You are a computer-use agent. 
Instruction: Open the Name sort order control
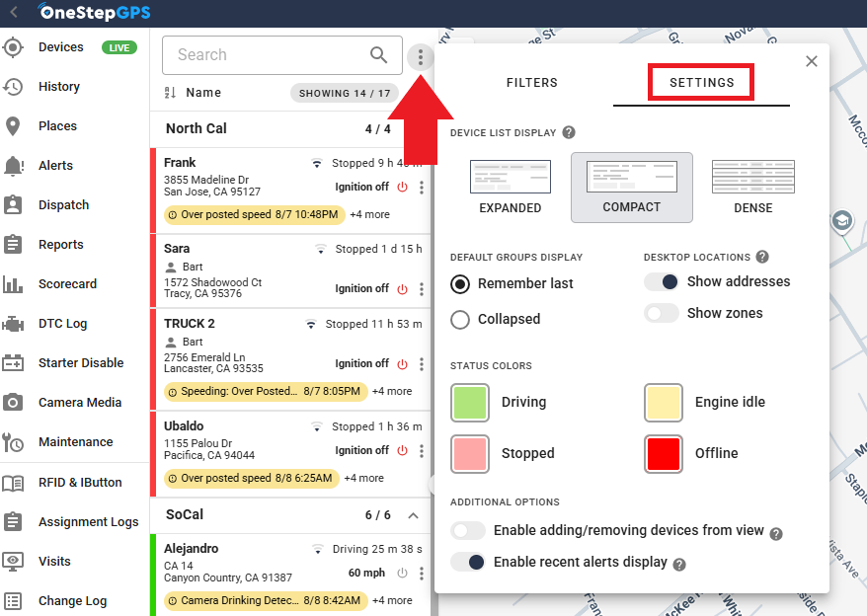170,93
